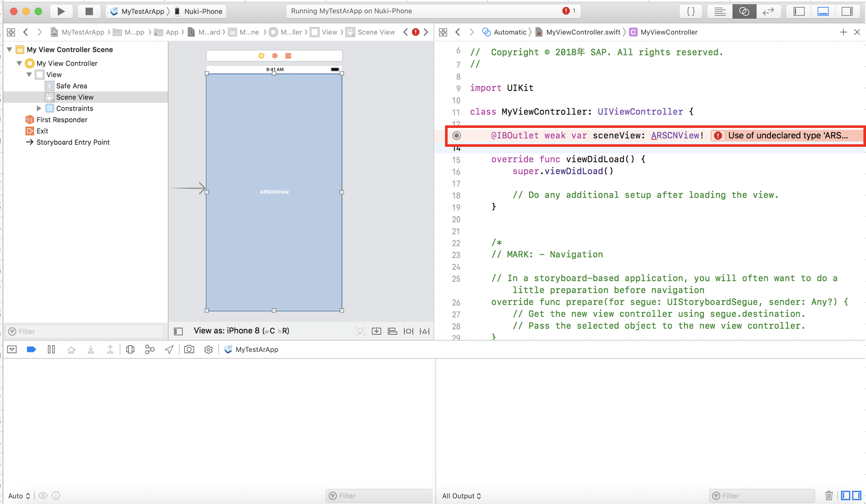Expand the Constraints item
Viewport: 866px width, 504px height.
[39, 108]
